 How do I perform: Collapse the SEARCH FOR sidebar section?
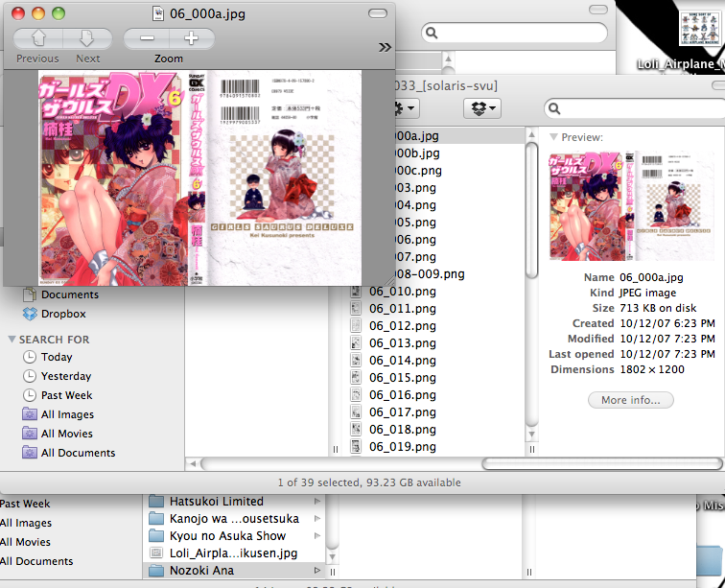tap(12, 340)
